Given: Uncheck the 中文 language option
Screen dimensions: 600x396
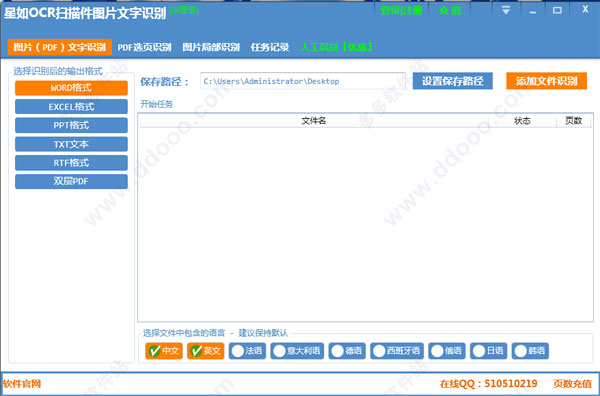Looking at the screenshot, I should 164,351.
